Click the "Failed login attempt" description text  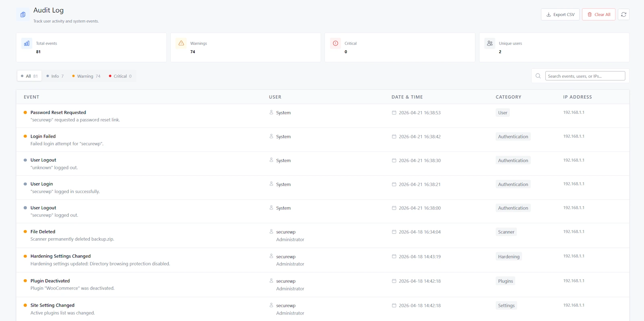tap(67, 144)
